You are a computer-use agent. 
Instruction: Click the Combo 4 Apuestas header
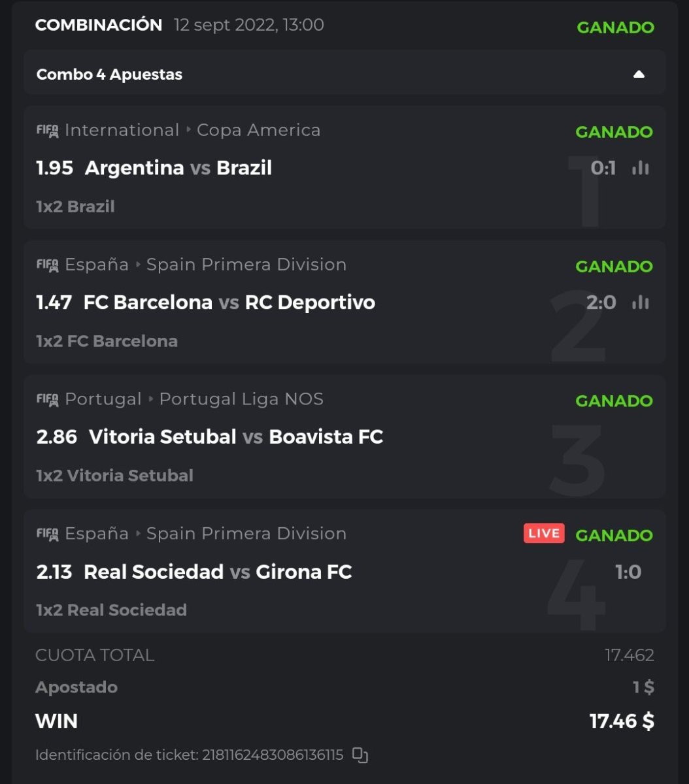pyautogui.click(x=109, y=74)
